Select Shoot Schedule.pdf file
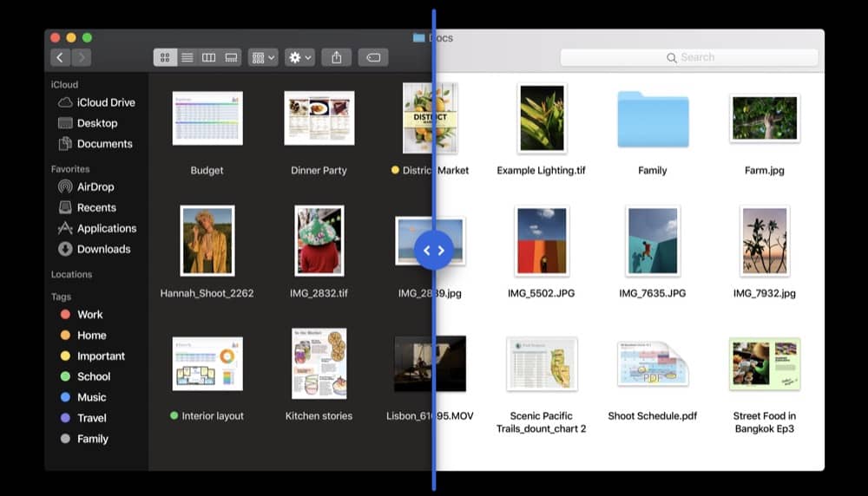Screen dimensions: 868x496 653,364
